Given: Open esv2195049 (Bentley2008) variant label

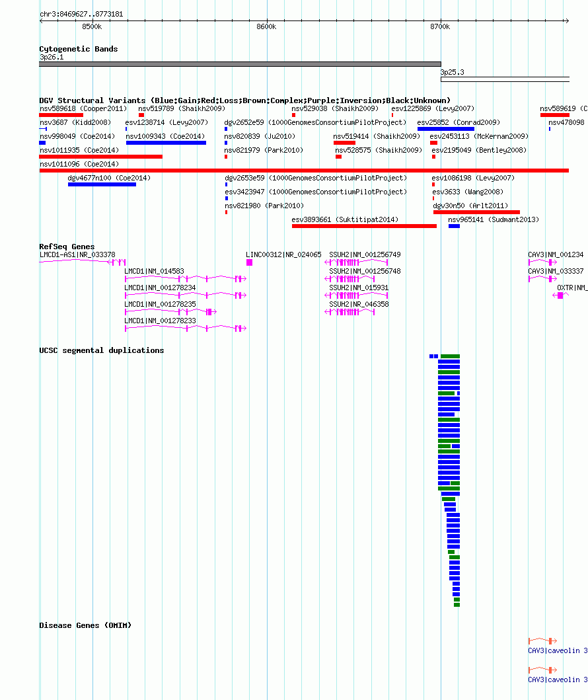Looking at the screenshot, I should tap(479, 150).
